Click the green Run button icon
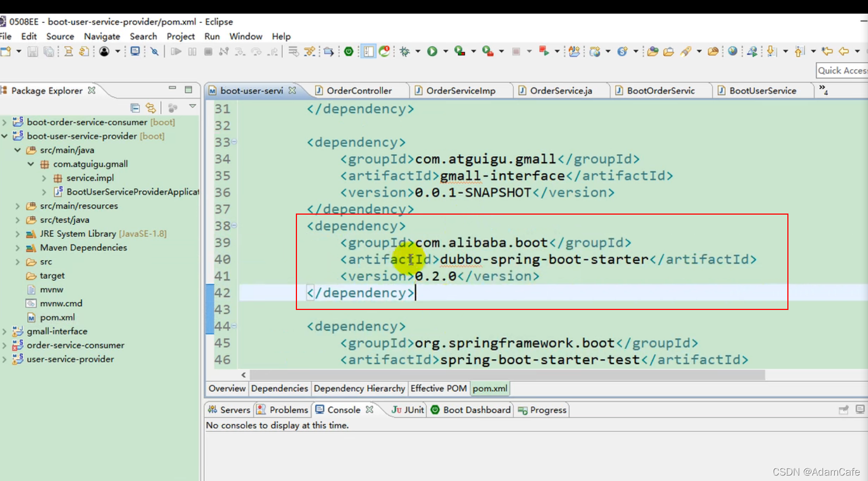 click(432, 51)
